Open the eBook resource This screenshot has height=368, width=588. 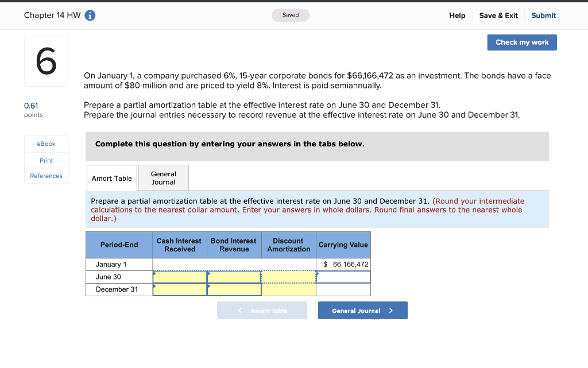tap(46, 144)
